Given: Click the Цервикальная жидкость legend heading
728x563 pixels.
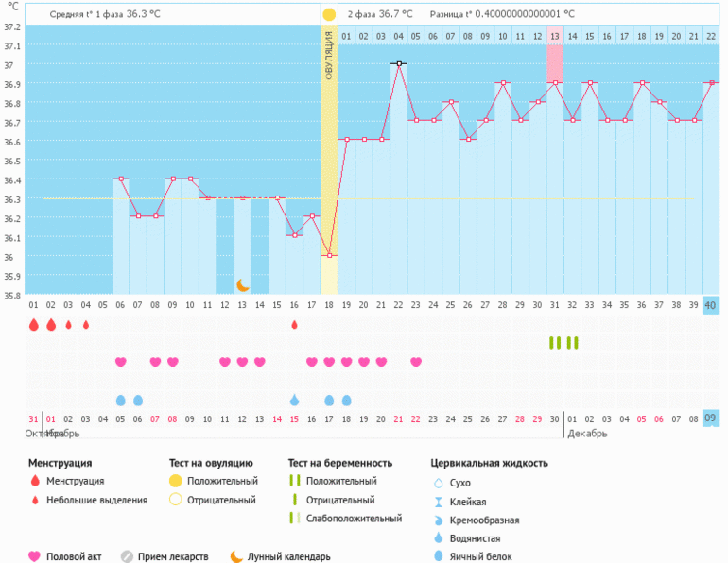Looking at the screenshot, I should tap(489, 463).
